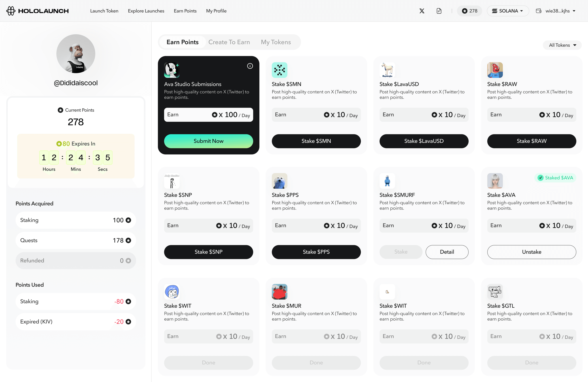Click the Staking -80 points used row
This screenshot has width=588, height=382.
pos(76,301)
